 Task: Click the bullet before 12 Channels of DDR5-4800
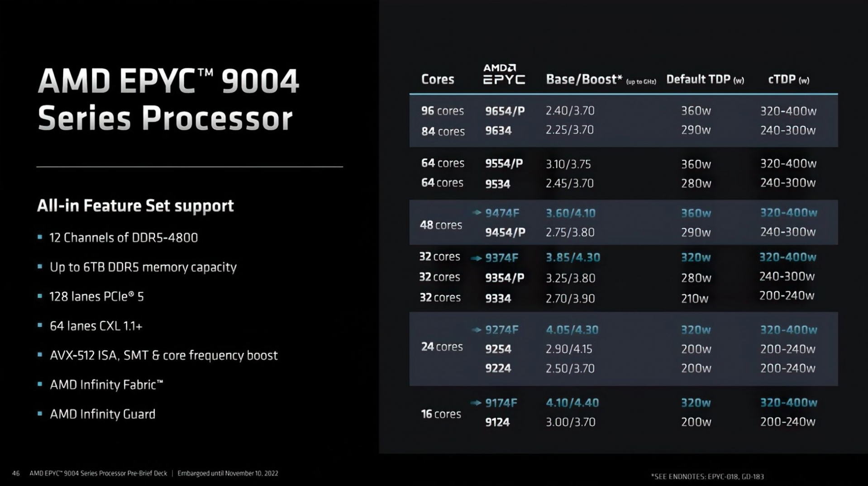(x=40, y=237)
